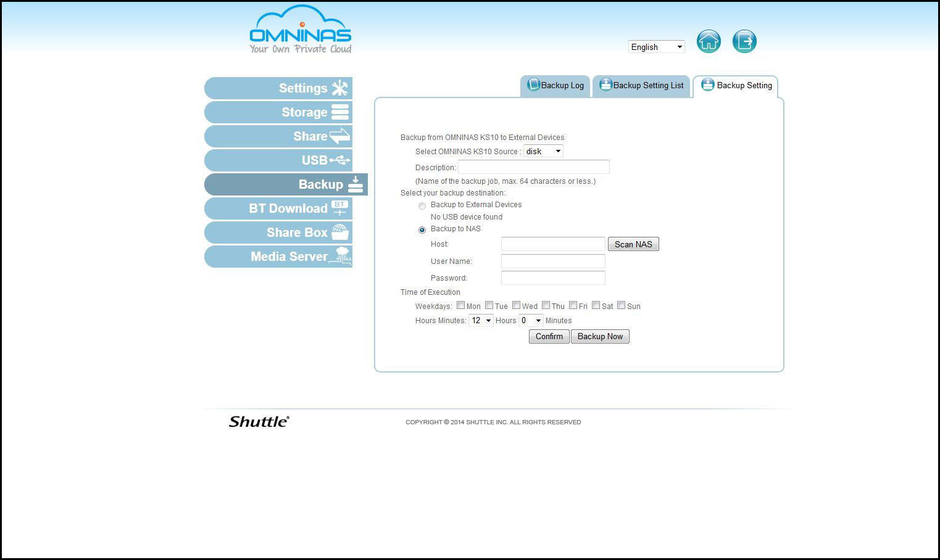Image resolution: width=940 pixels, height=560 pixels.
Task: Open the Storage menu item
Action: 278,112
